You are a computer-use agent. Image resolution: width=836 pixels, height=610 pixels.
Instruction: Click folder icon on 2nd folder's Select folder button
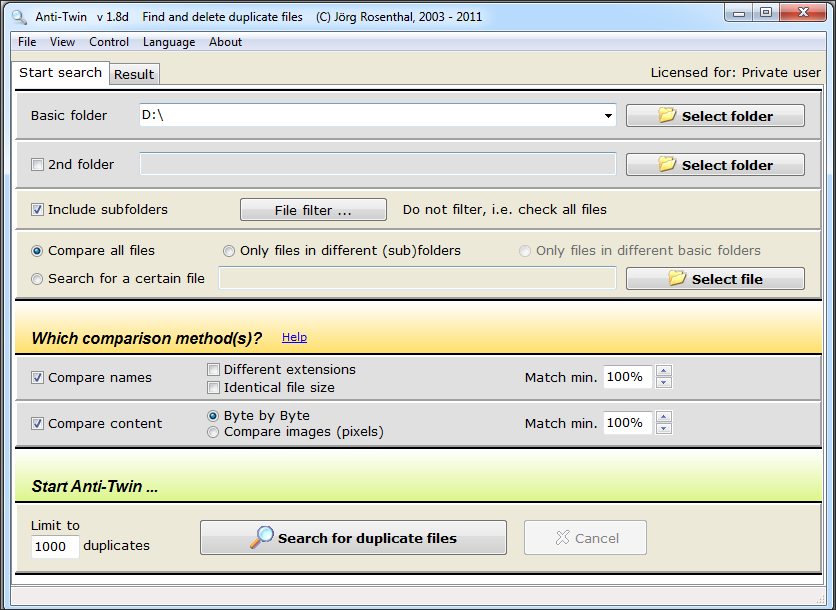click(667, 164)
